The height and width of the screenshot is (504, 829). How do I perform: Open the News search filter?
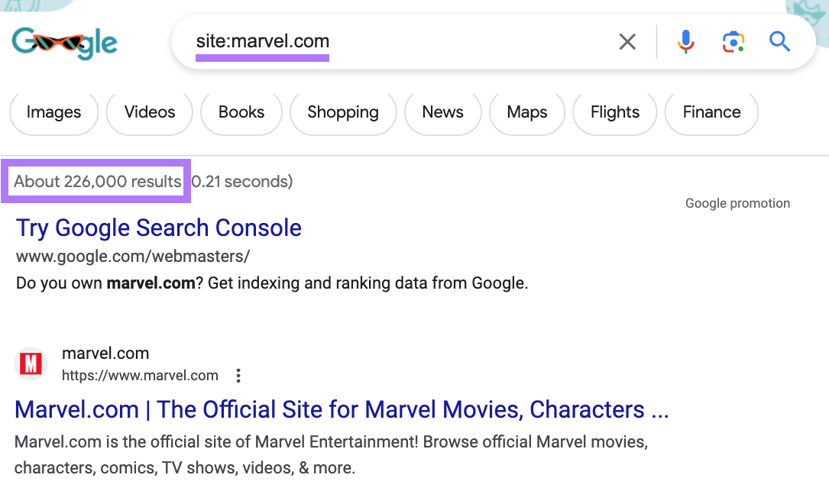pyautogui.click(x=442, y=112)
